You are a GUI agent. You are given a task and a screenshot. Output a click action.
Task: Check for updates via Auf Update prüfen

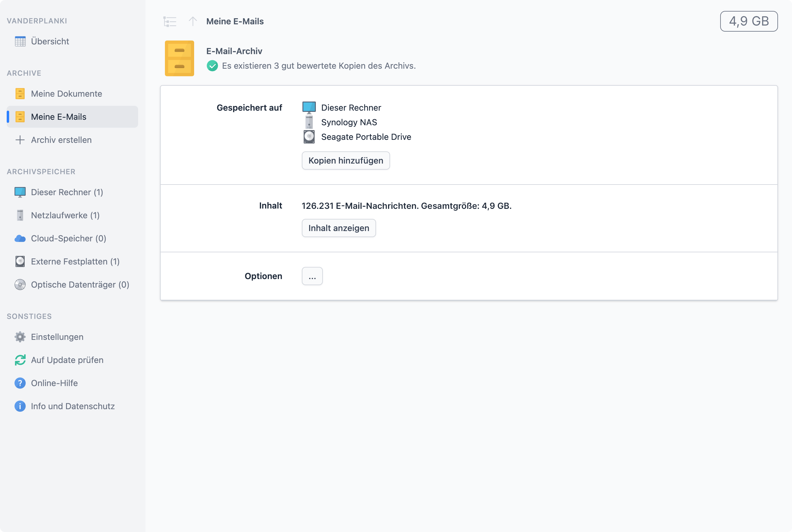tap(67, 360)
